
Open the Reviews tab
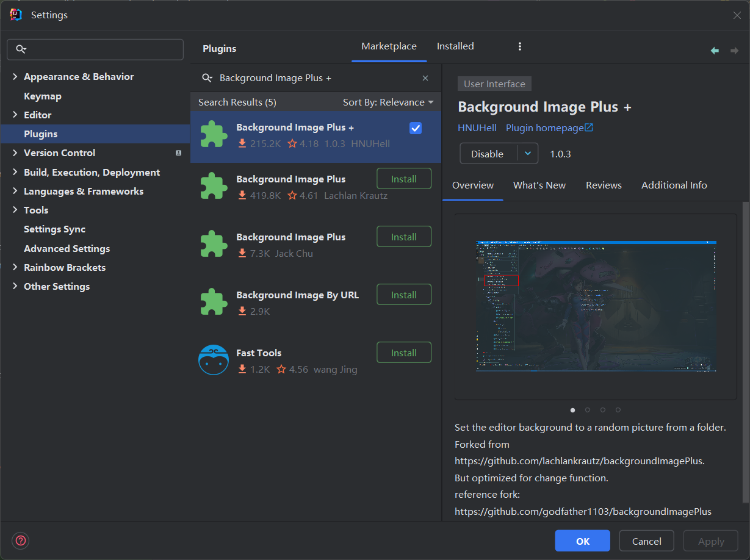tap(604, 185)
